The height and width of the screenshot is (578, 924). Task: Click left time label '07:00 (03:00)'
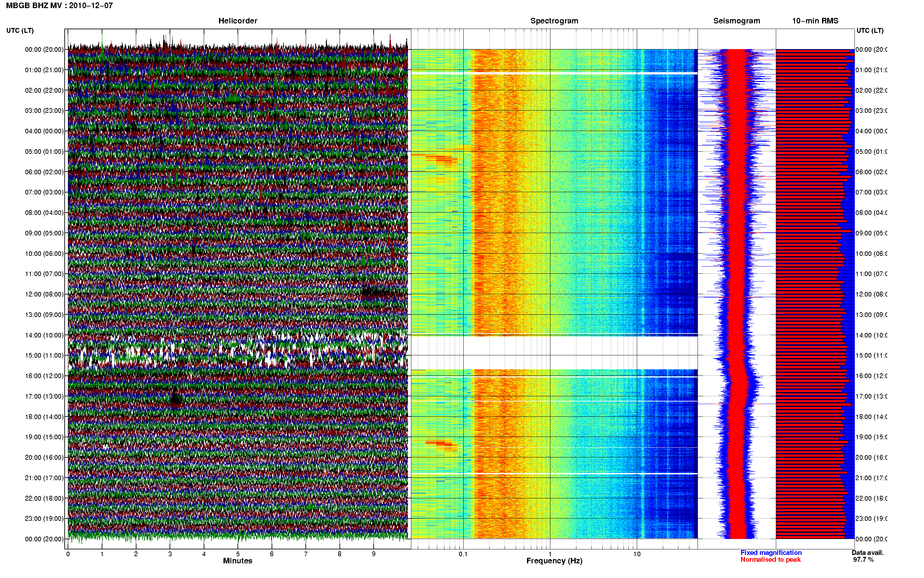[x=44, y=192]
